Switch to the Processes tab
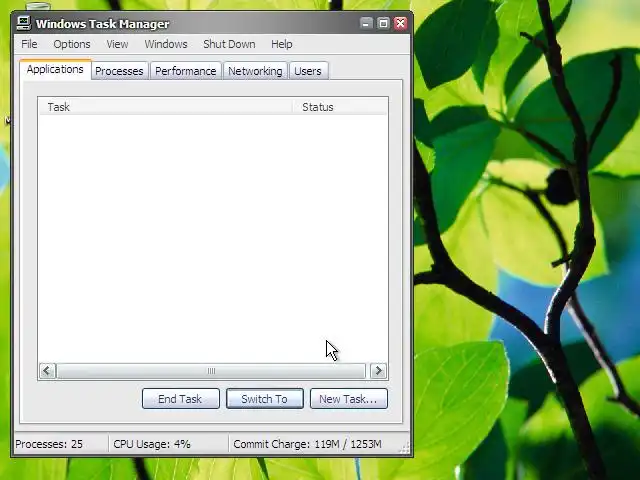Image resolution: width=640 pixels, height=480 pixels. tap(119, 71)
